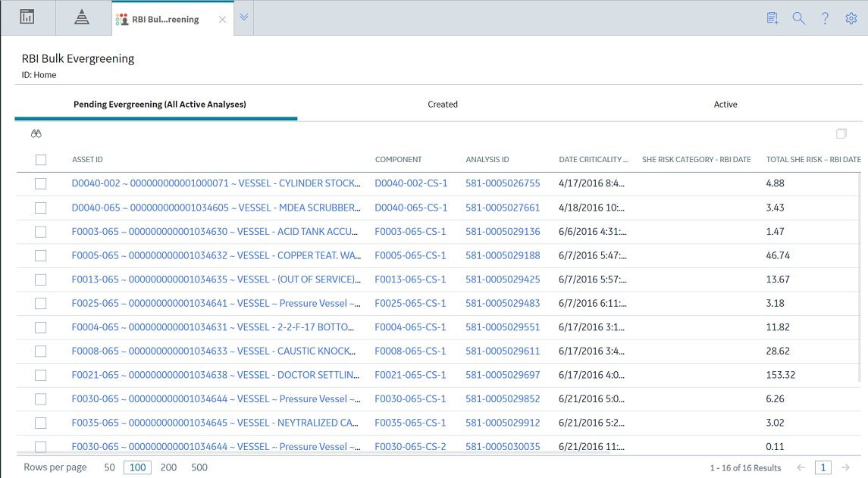Check the row for component F0030-065-CS-1
The width and height of the screenshot is (868, 478).
click(x=41, y=399)
